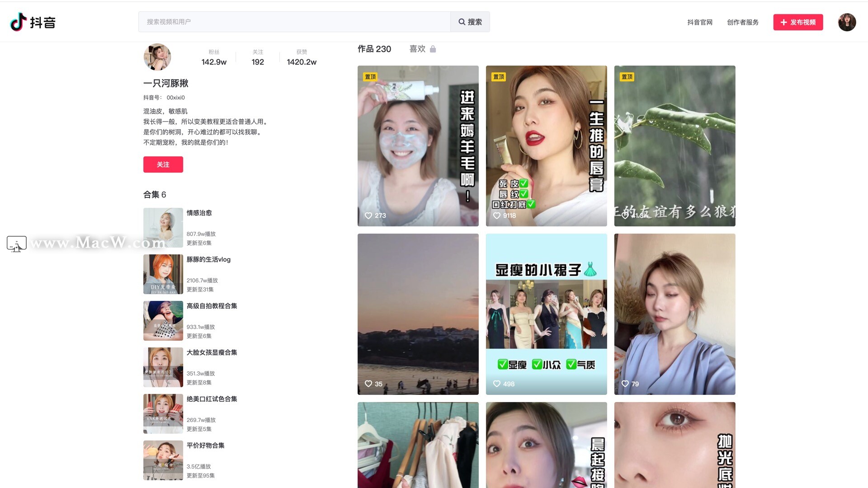Click heart icon on video with 79 likes

(625, 384)
